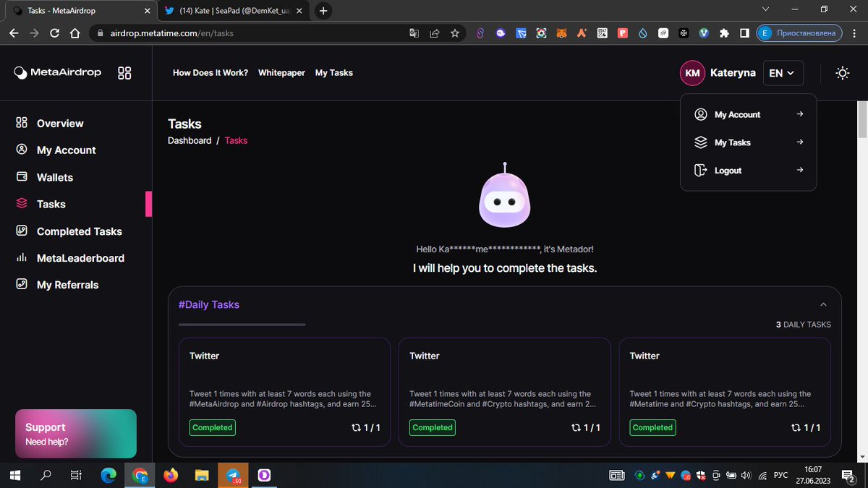The image size is (868, 488).
Task: Click the address bar URL
Action: point(172,33)
